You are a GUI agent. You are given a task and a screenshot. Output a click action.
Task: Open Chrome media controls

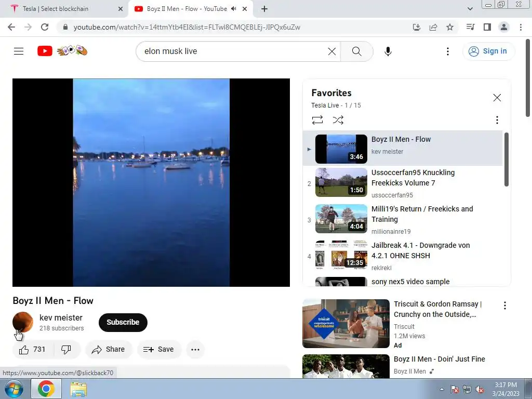tap(470, 27)
